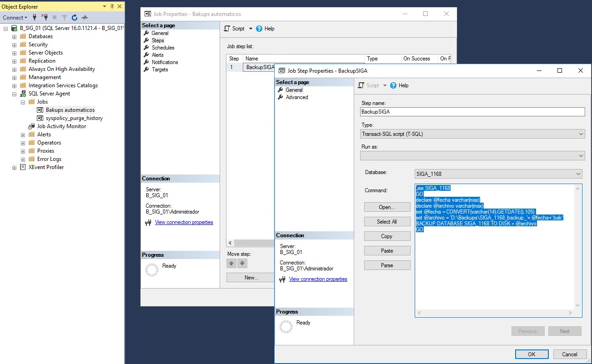Screen dimensions: 592x364
Task: Click the Open... button
Action: 387,207
